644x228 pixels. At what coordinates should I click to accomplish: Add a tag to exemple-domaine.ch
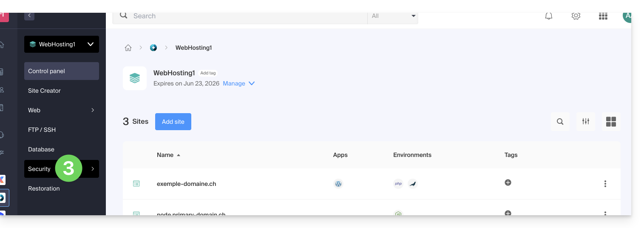508,182
